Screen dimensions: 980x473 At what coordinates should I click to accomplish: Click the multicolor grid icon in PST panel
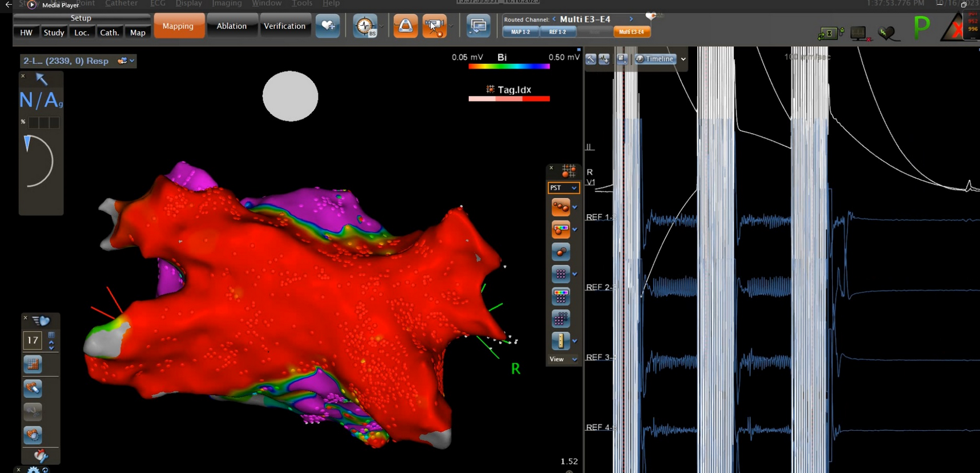pyautogui.click(x=561, y=296)
